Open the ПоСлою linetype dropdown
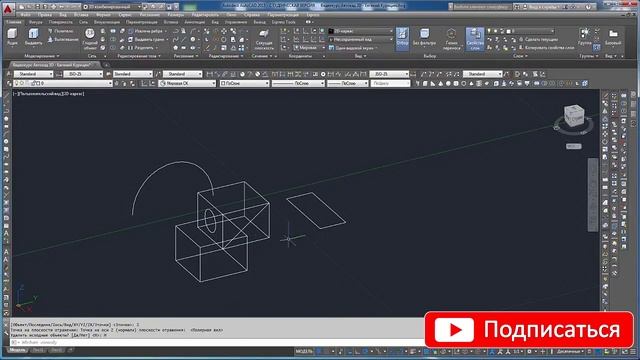The image size is (640, 360). [x=298, y=83]
